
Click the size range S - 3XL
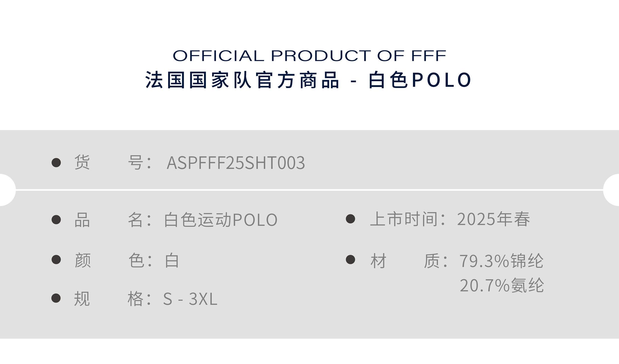pos(190,299)
